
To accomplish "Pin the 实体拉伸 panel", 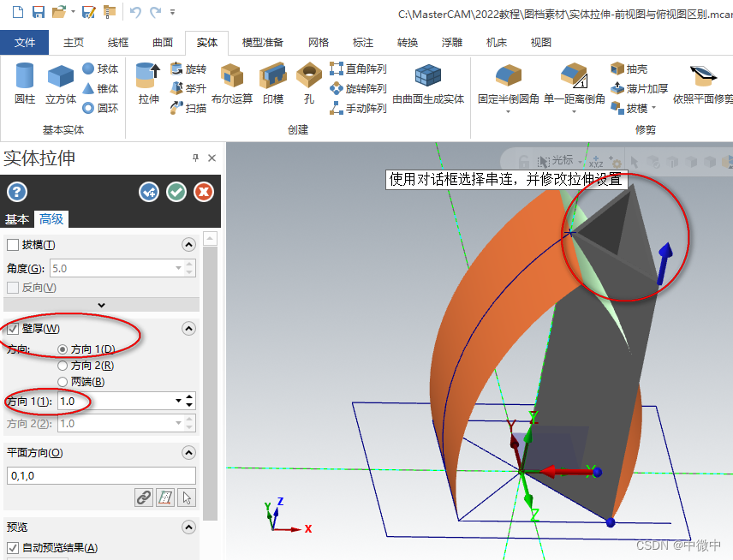I will (x=195, y=158).
